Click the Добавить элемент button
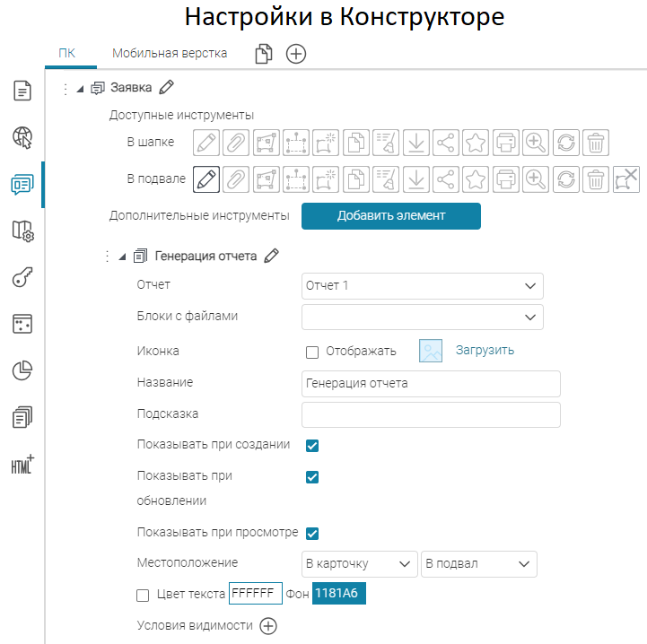This screenshot has height=644, width=647. tap(390, 216)
